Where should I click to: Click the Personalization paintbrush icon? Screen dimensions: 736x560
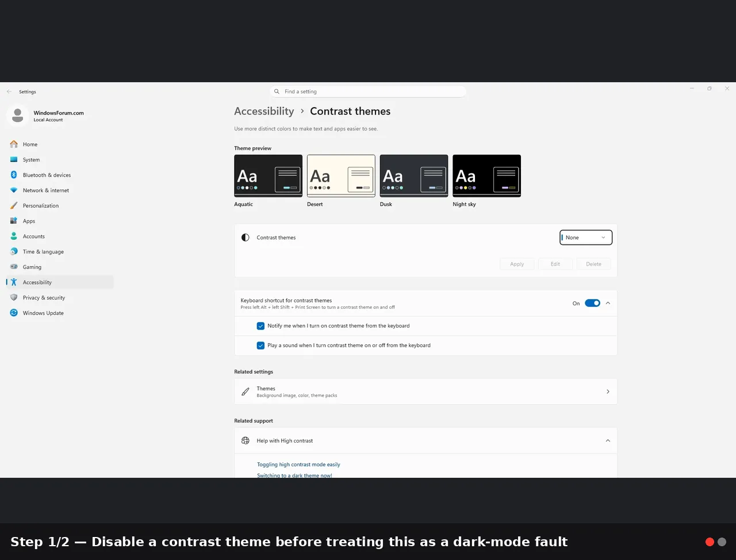click(14, 206)
